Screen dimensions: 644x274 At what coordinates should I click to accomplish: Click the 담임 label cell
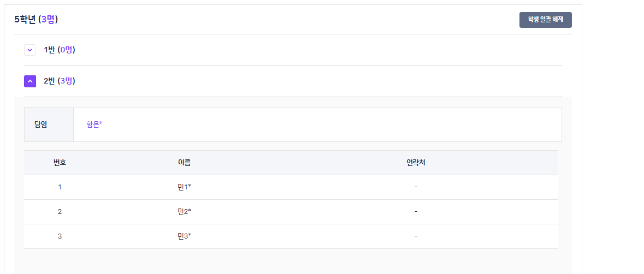(41, 124)
